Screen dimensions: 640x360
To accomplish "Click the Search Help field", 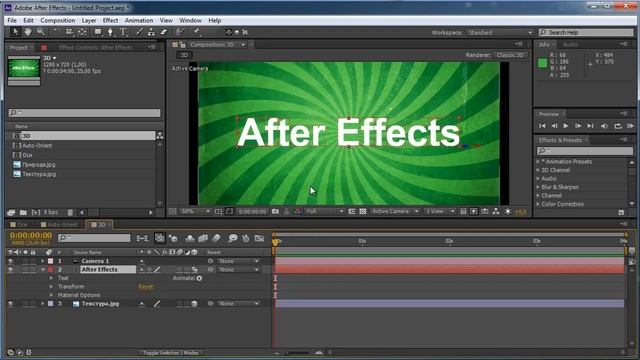I will pos(586,32).
